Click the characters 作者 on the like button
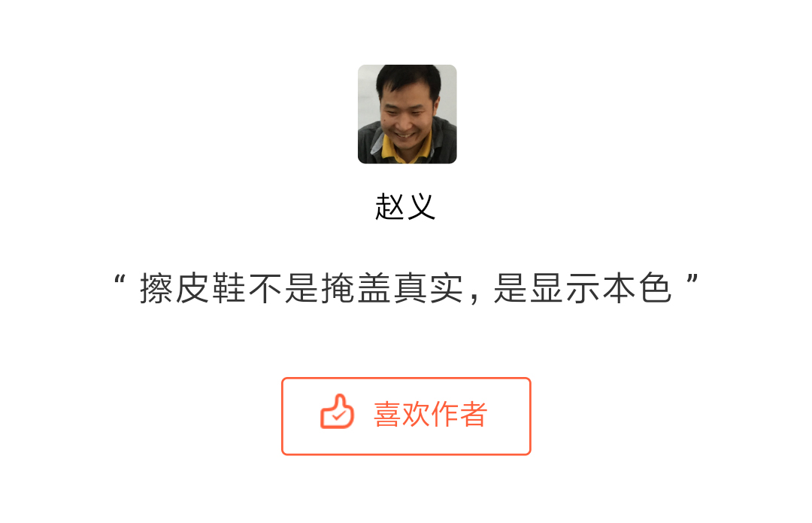 (x=459, y=414)
